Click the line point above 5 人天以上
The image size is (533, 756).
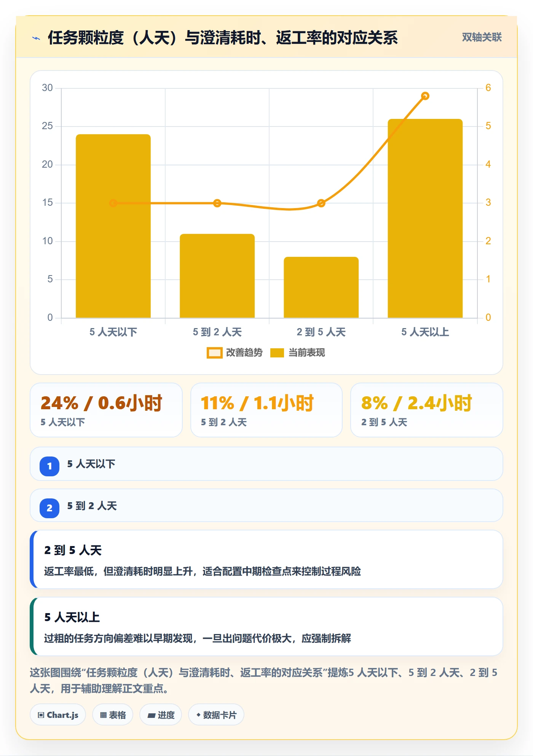(425, 96)
